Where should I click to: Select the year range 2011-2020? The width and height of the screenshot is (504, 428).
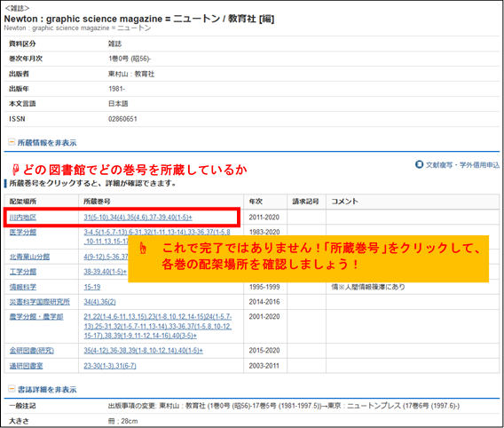tap(264, 218)
